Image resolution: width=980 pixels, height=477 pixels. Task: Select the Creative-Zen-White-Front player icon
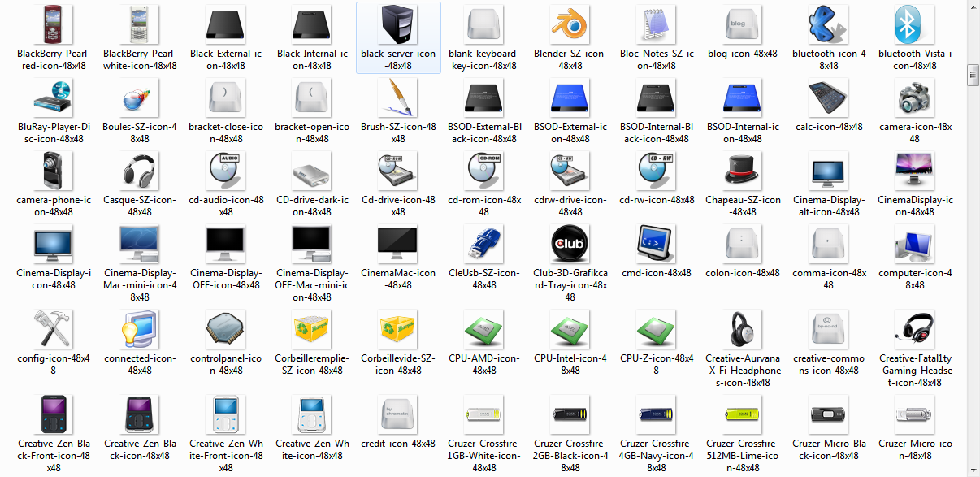coord(226,414)
